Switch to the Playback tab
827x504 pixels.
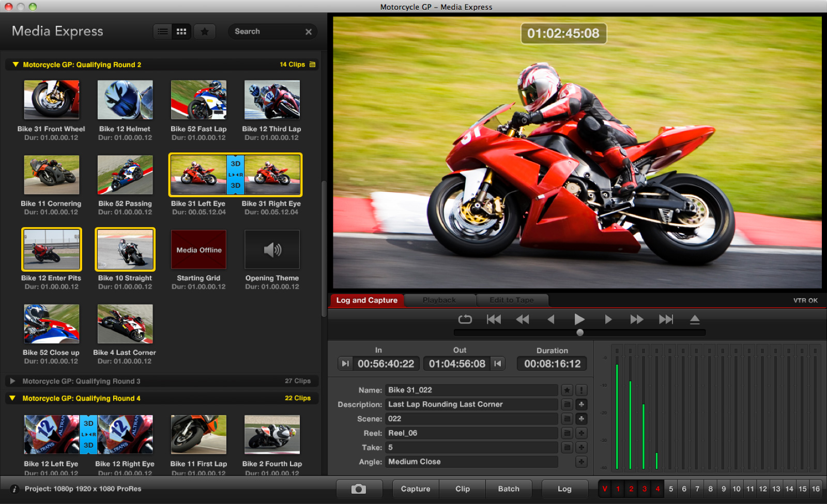439,300
